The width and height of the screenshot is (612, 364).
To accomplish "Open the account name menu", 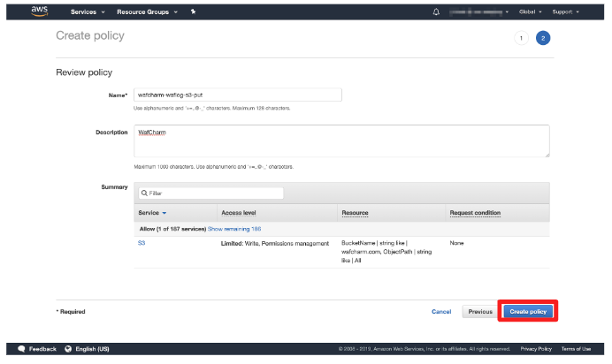I will click(x=480, y=12).
